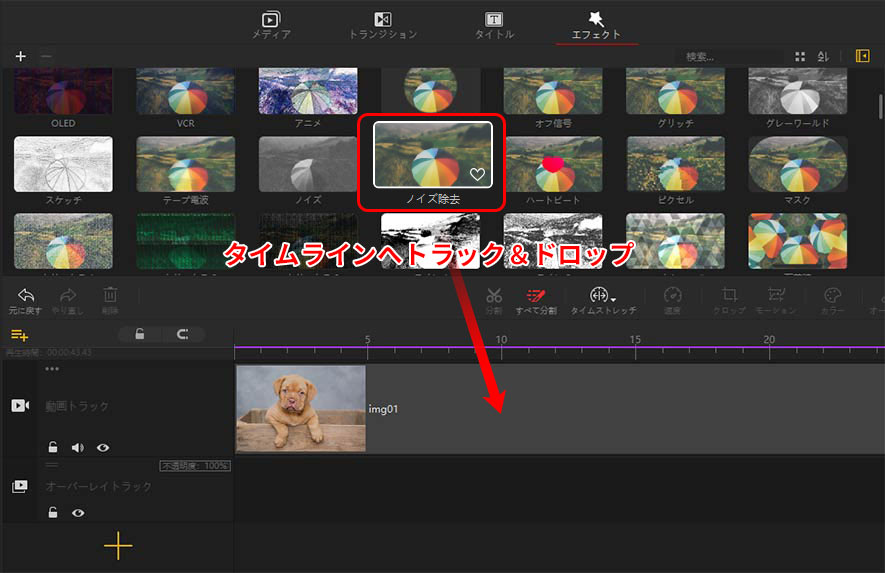Click the 分割 scissors icon
The image size is (885, 573).
494,295
